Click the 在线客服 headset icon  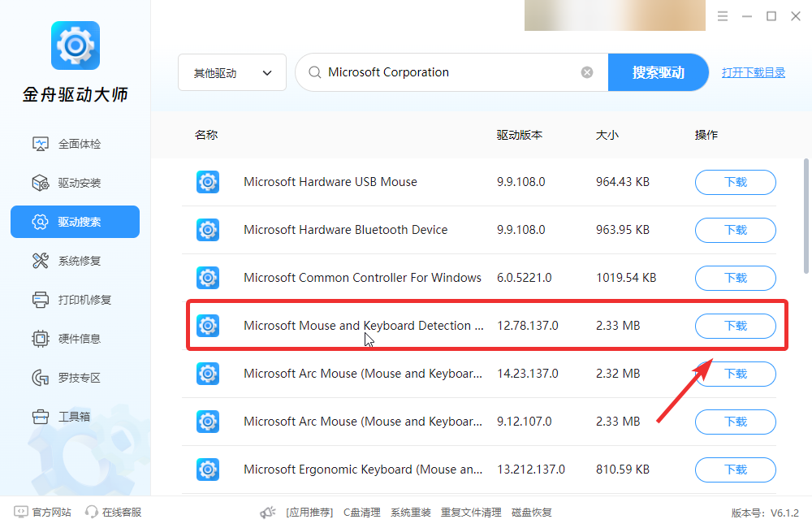tap(92, 512)
